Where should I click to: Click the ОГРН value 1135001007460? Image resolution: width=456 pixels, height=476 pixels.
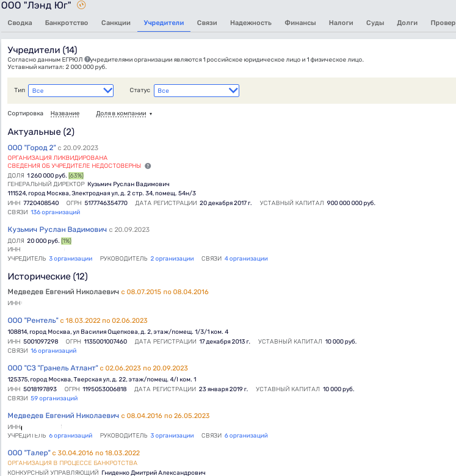click(106, 342)
